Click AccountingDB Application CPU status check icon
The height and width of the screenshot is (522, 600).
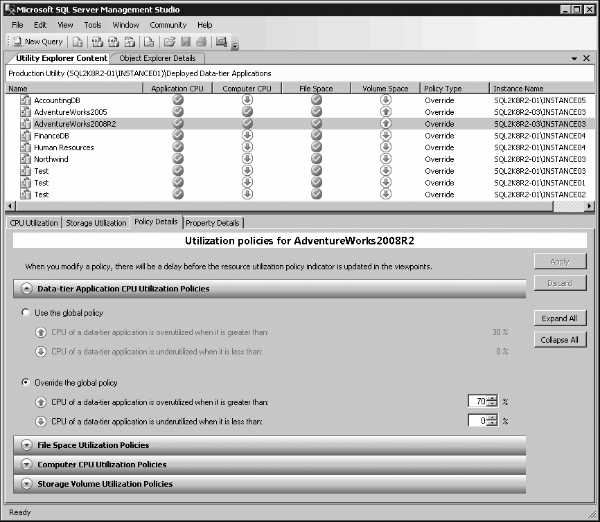click(178, 100)
